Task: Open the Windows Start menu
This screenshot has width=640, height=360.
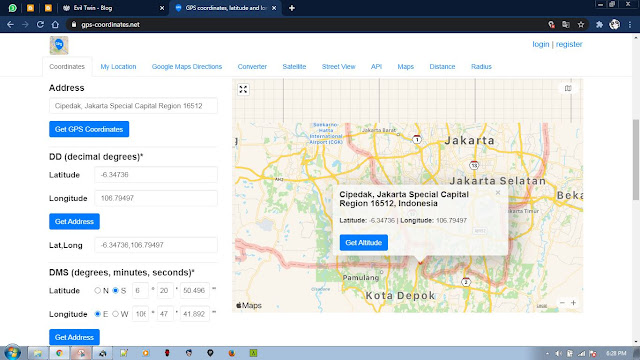Action: pos(12,353)
